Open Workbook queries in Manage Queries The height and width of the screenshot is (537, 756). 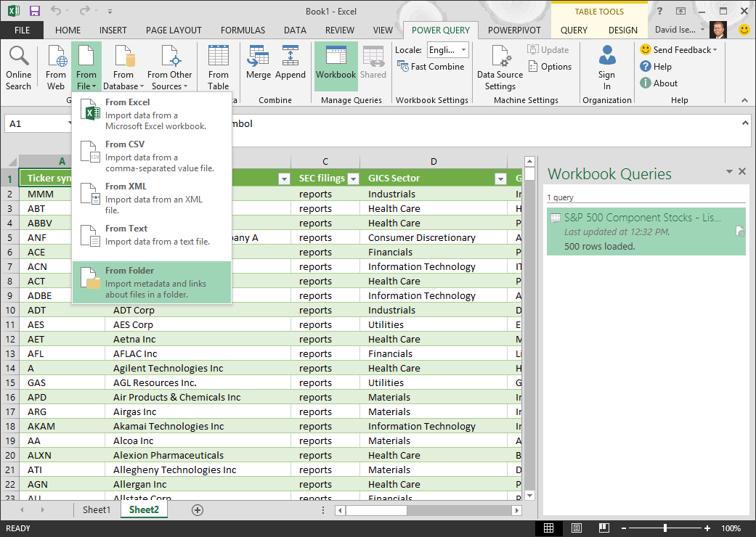click(336, 65)
